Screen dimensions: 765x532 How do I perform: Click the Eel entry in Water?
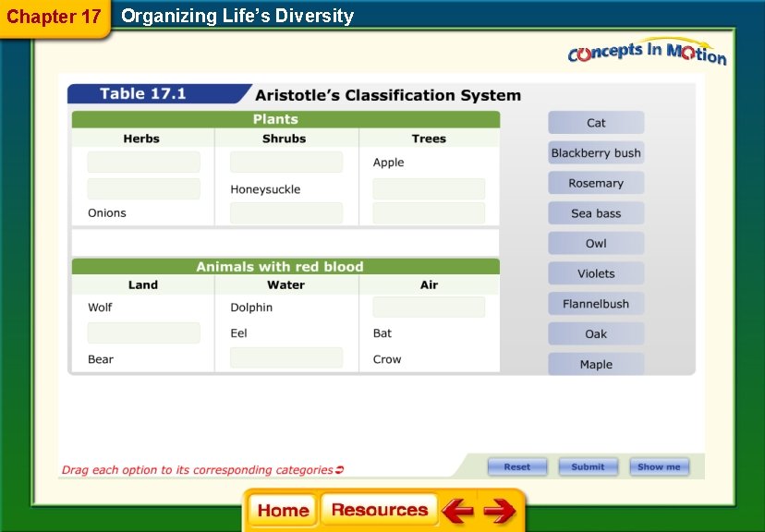pos(238,333)
